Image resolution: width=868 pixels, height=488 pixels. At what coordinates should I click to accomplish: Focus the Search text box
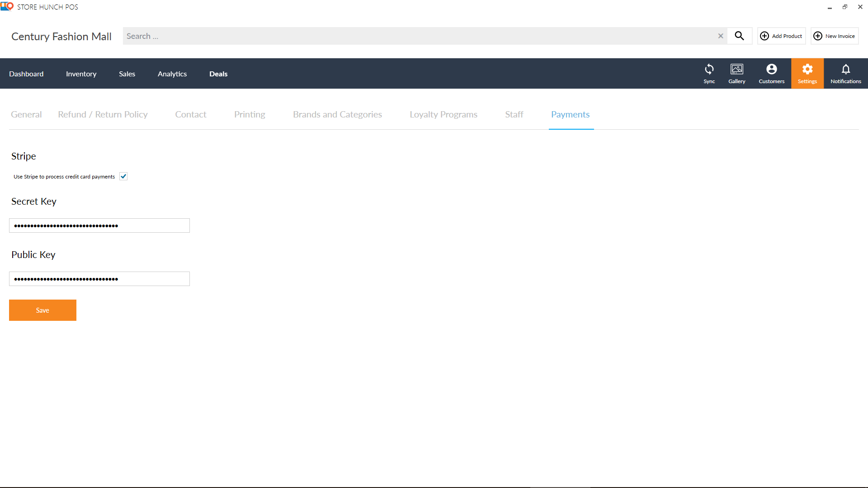pos(420,36)
